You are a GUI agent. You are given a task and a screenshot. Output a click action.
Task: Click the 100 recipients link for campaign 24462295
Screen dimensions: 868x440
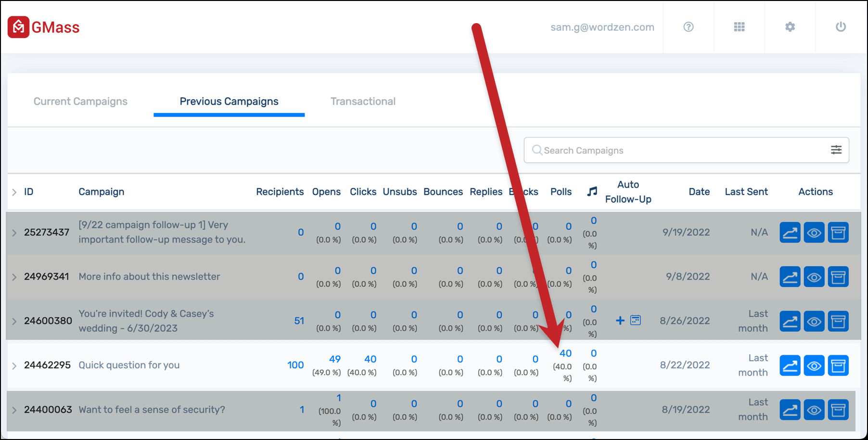click(295, 365)
